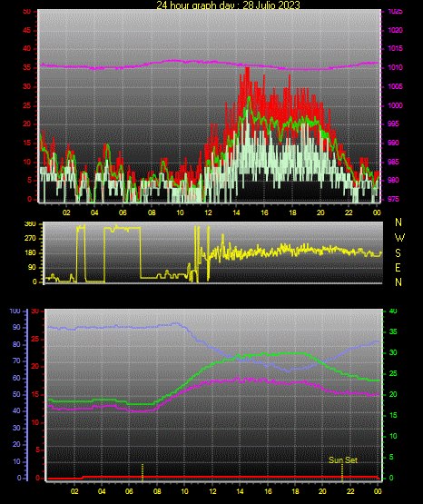Image resolution: width=423 pixels, height=504 pixels.
Task: Click the 180 degrees axis label
Action: [30, 253]
